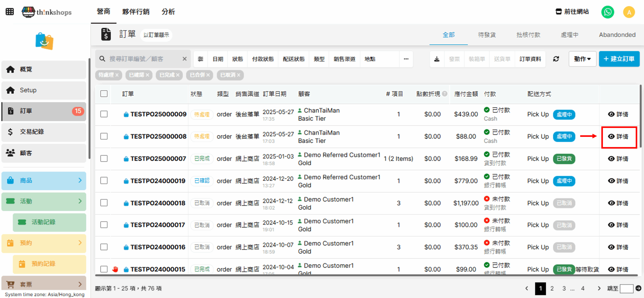Click the three-dots more filters icon

(x=406, y=59)
